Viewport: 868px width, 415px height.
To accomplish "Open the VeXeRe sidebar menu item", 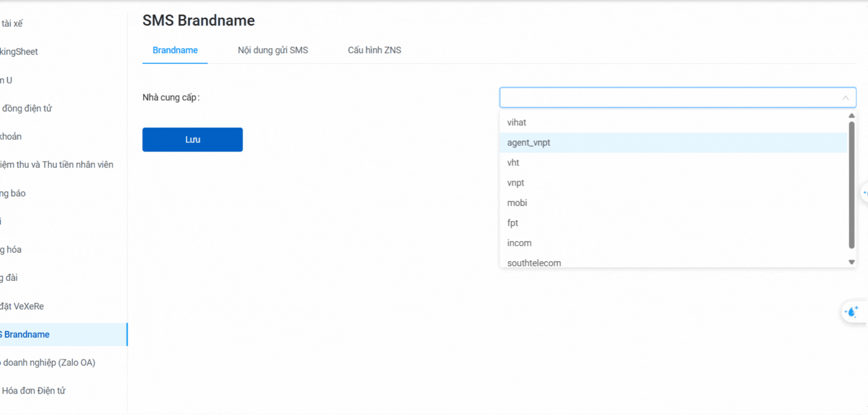I will (23, 306).
